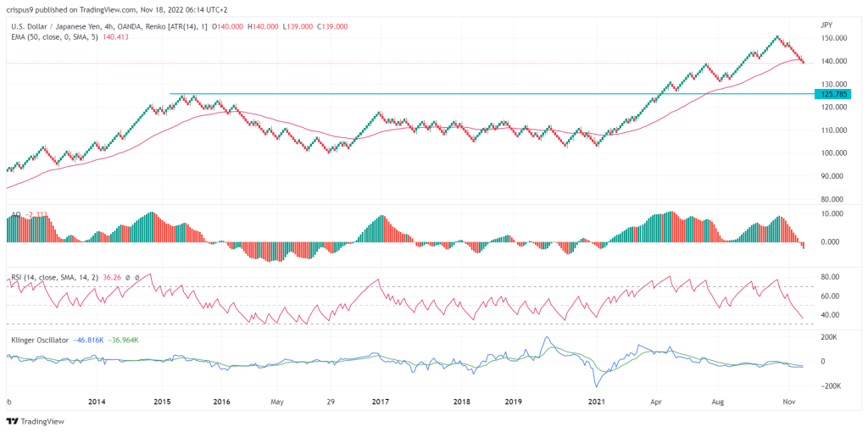This screenshot has height=432, width=868.
Task: Click 140.000 on the price axis
Action: pos(832,61)
